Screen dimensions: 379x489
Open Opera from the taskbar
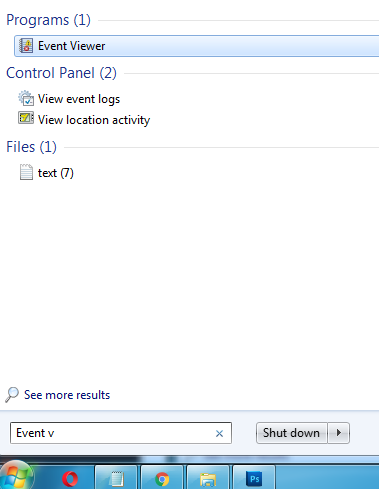[x=70, y=479]
